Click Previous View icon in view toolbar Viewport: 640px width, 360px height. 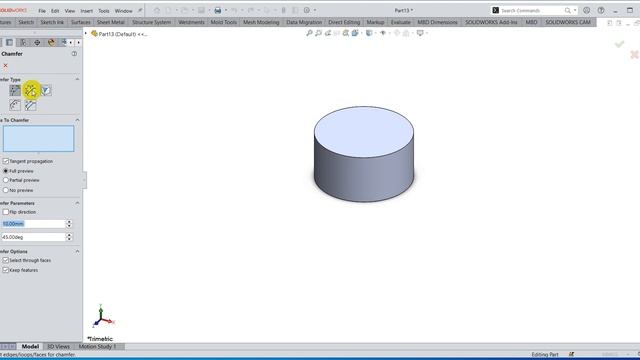tap(328, 33)
